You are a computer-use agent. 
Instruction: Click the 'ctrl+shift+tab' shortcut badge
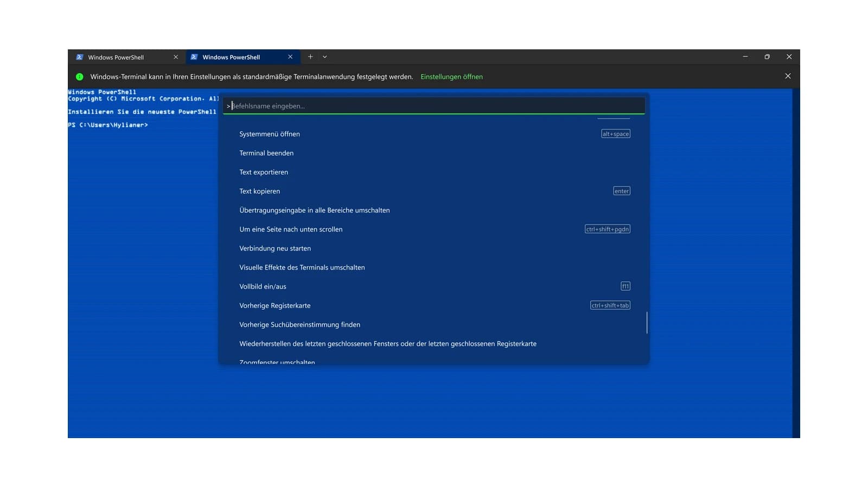click(610, 305)
